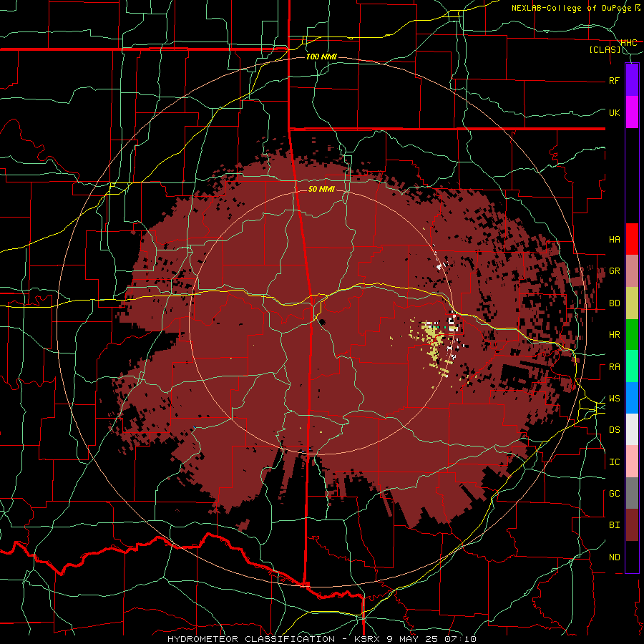Click the 50 NMI range ring label
644x644 pixels.
point(321,190)
